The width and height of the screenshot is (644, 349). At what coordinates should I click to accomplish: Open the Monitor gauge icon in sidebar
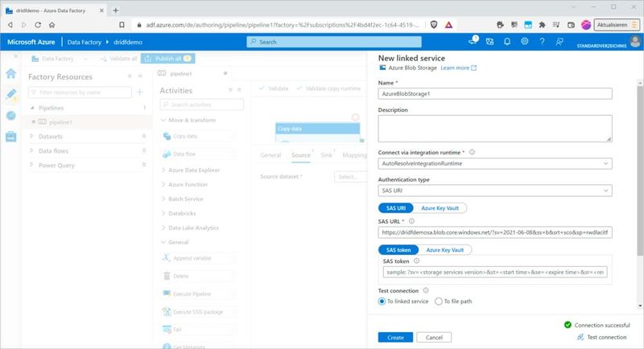11,116
